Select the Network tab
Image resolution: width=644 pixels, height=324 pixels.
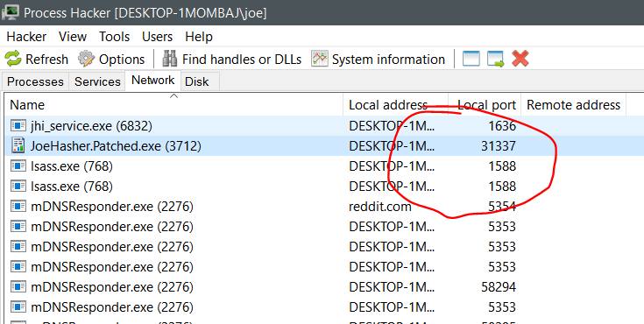[x=152, y=80]
